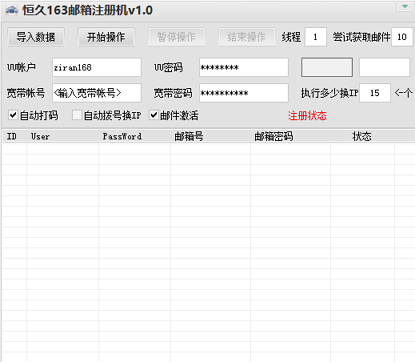
Task: Click the 宽带帐号 input field
Action: point(97,93)
